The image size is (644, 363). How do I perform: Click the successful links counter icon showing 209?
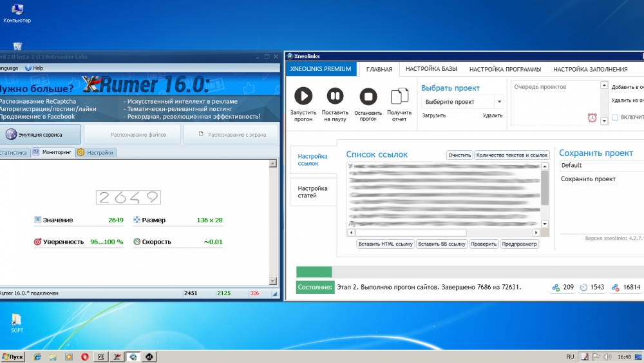click(556, 288)
